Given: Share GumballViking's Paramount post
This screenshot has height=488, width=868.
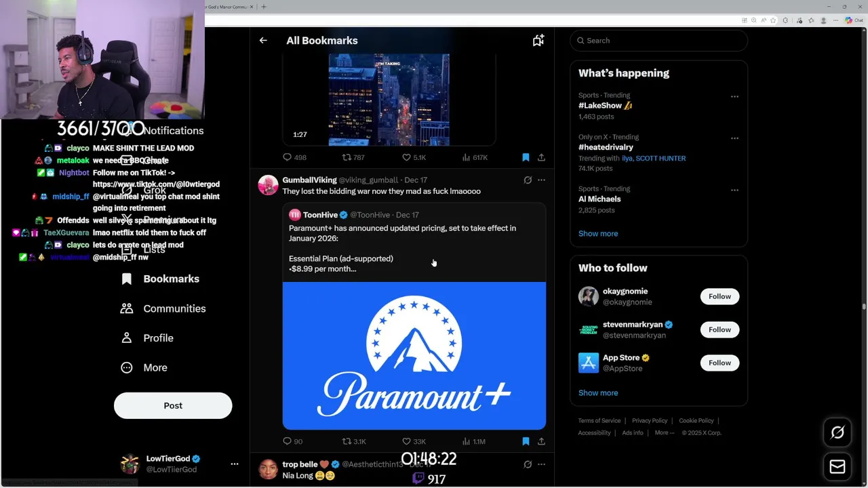Looking at the screenshot, I should point(541,441).
